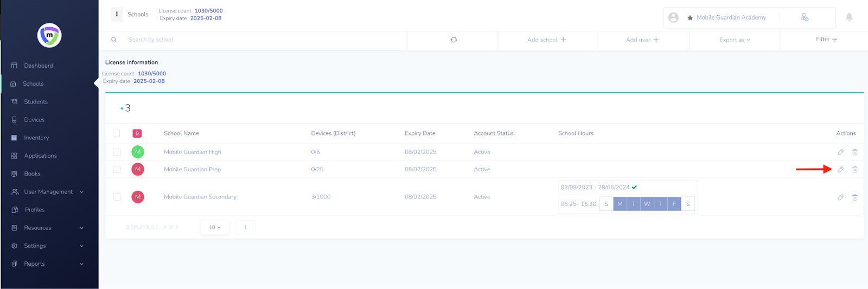Click the Students sidebar icon
This screenshot has height=289, width=868.
(14, 101)
